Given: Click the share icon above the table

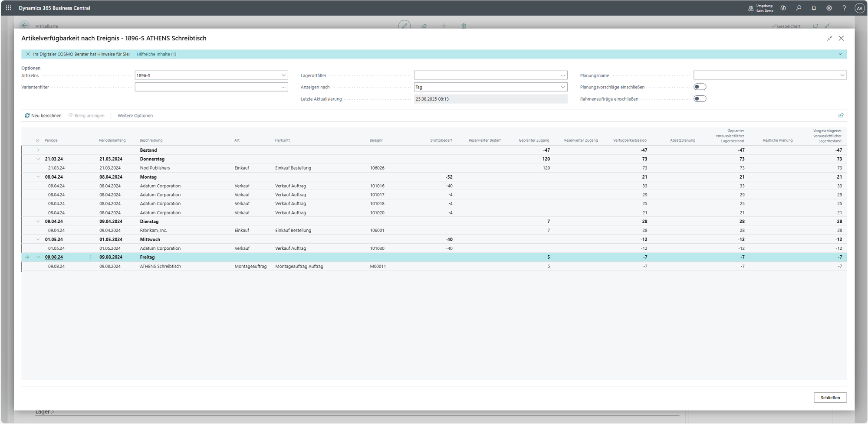Looking at the screenshot, I should point(841,115).
